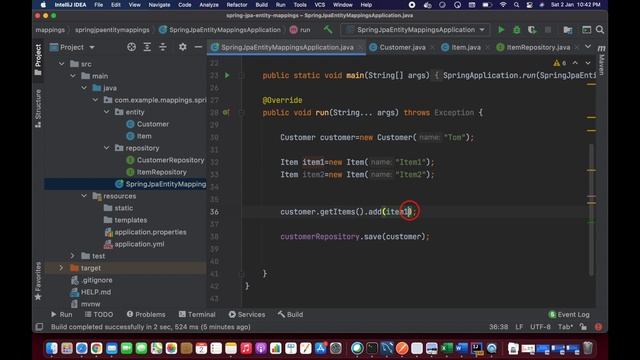Select Customer class in project tree

153,124
